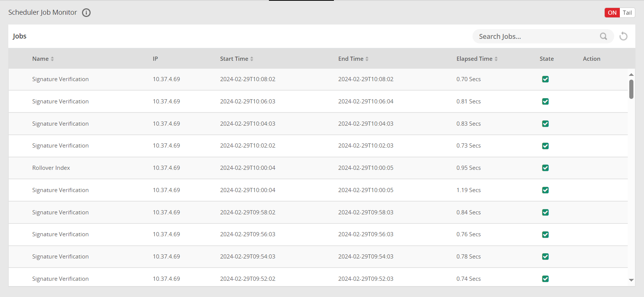This screenshot has width=644, height=297.
Task: Click the Tail label on the toggle
Action: tap(627, 13)
